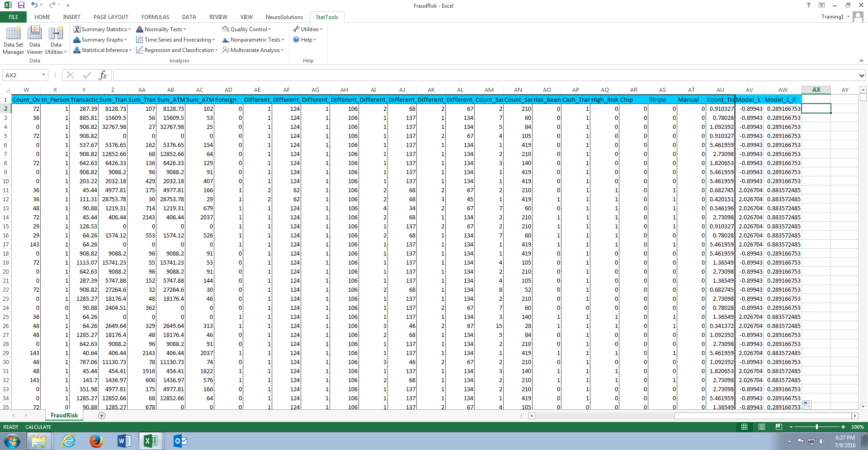
Task: Click the Name Box showing AX2
Action: (x=22, y=75)
